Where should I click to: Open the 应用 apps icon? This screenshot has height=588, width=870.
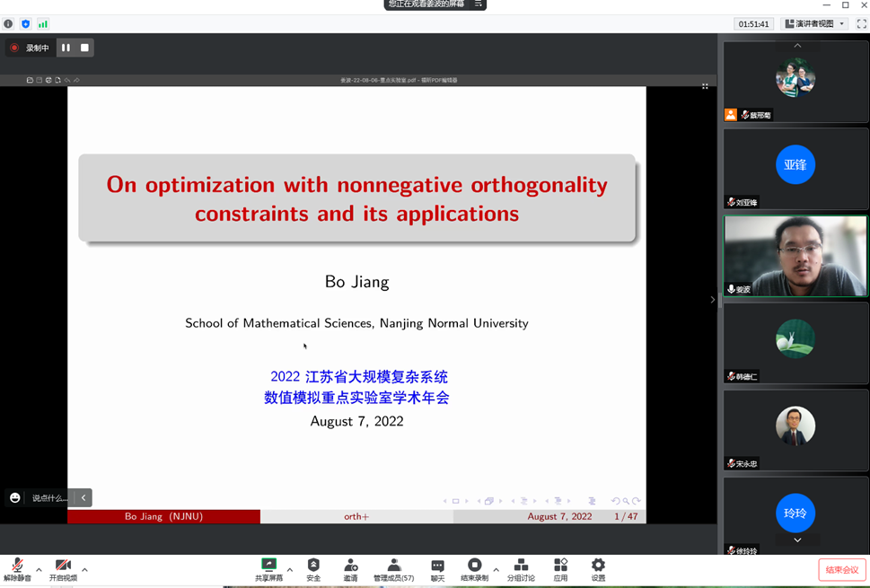tap(560, 569)
